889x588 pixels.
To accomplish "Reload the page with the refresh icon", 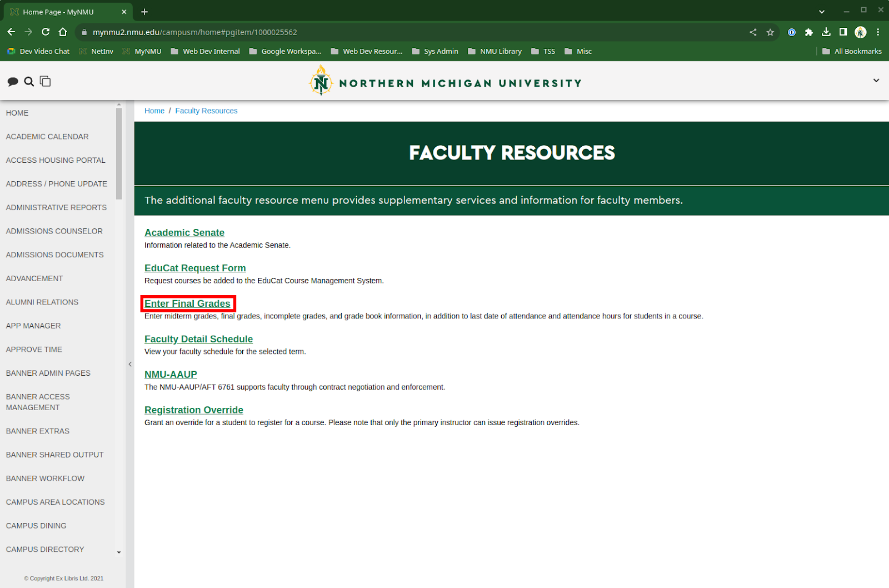I will pos(46,32).
